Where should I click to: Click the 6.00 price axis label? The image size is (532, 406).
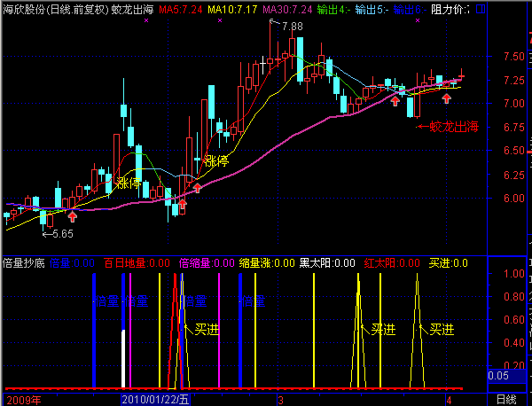click(x=514, y=198)
